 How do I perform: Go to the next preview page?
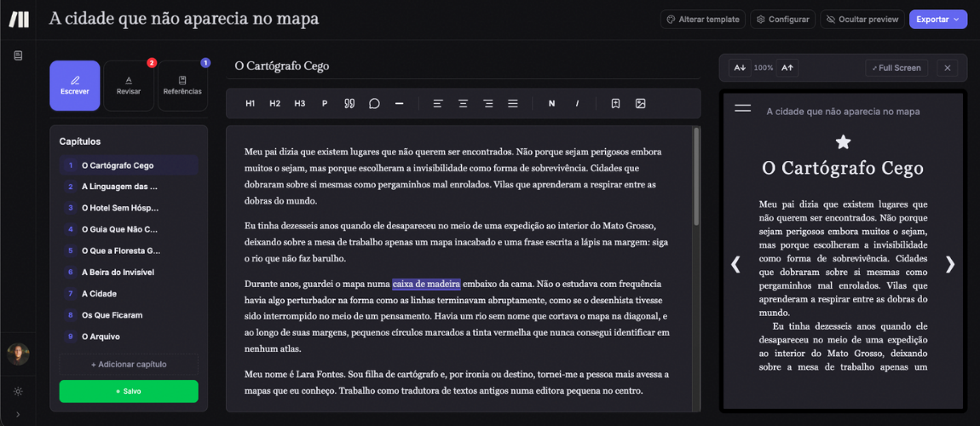pos(949,264)
